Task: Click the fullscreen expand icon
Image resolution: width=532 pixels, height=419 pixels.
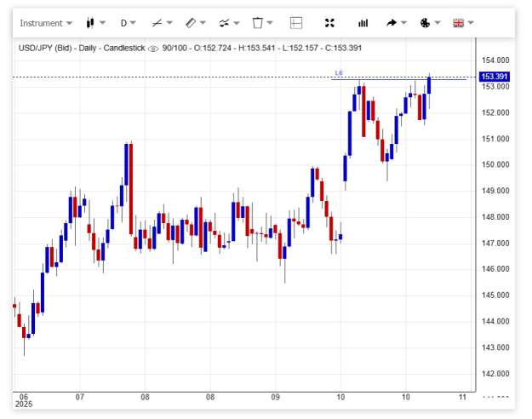Action: [x=329, y=23]
